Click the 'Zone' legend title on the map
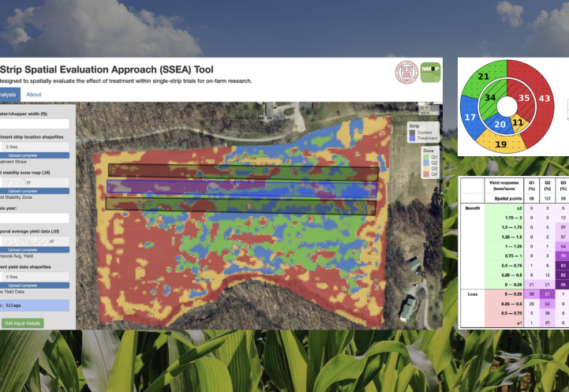The height and width of the screenshot is (392, 569). coord(429,151)
